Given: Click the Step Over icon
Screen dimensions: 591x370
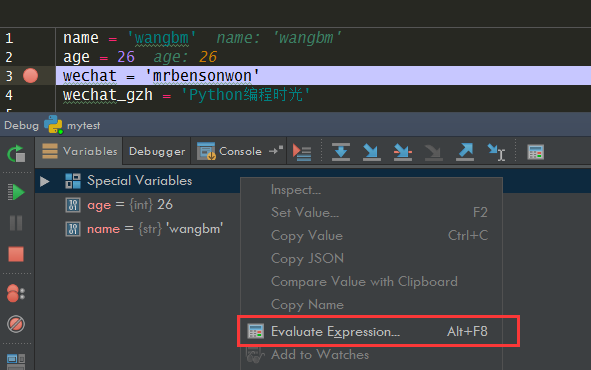Looking at the screenshot, I should pos(341,152).
